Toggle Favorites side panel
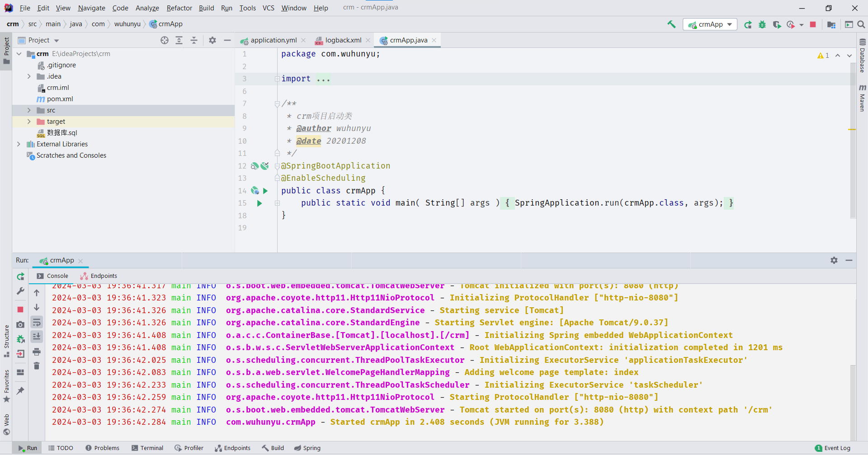Screen dimensions: 868x455 pos(6,386)
